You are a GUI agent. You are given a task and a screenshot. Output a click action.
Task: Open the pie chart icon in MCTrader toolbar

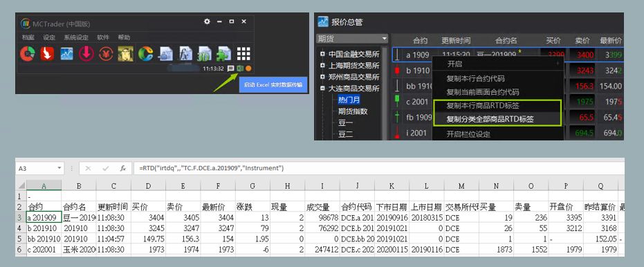coord(28,54)
